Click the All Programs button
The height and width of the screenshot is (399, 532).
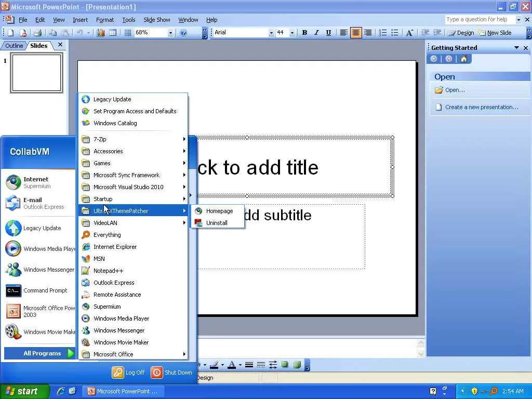coord(39,353)
